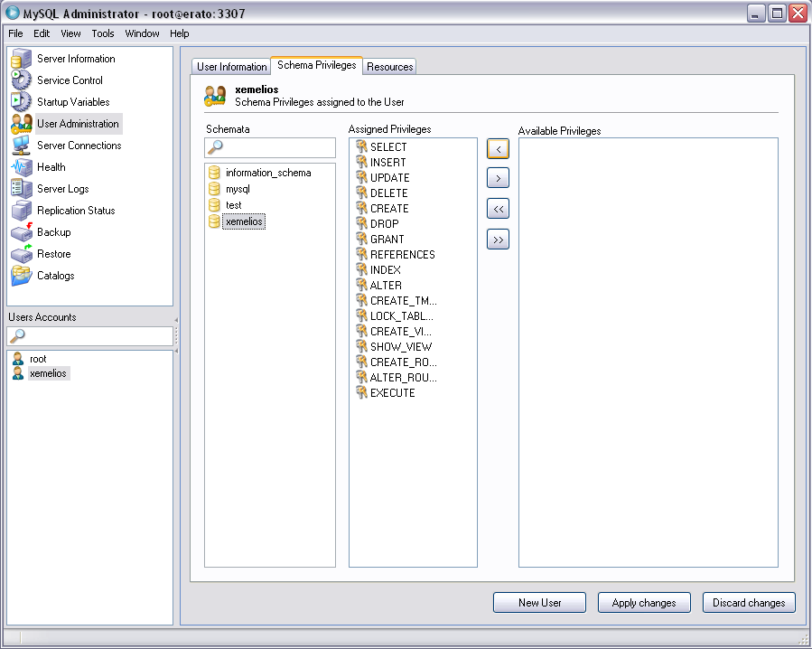
Task: Select the ALTER_ROU... privilege
Action: click(404, 377)
